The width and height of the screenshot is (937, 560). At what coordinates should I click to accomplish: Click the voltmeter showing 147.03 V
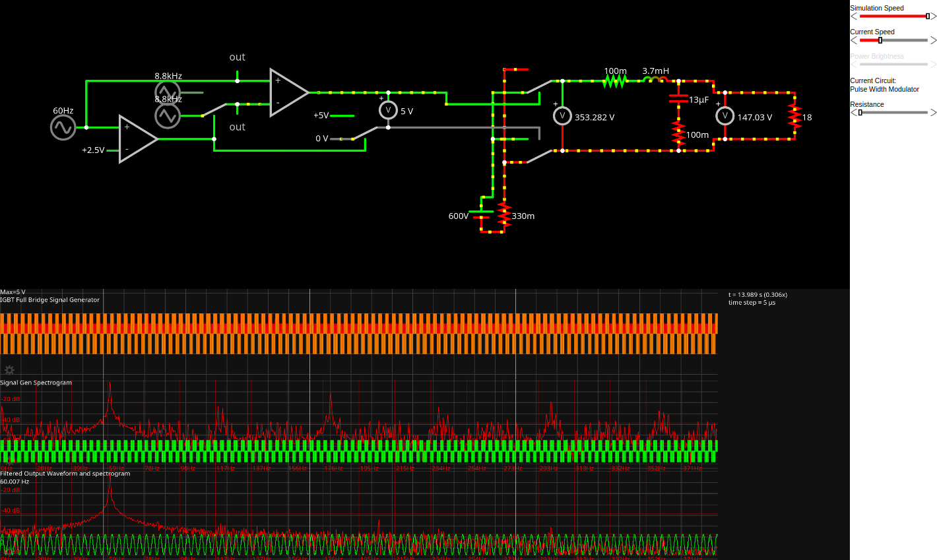(x=725, y=116)
